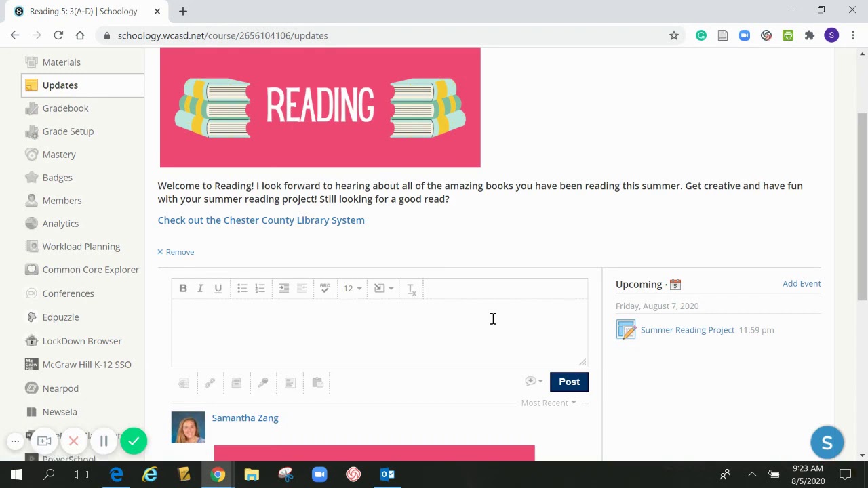The width and height of the screenshot is (868, 488).
Task: Open Zoom from the taskbar
Action: [x=319, y=474]
